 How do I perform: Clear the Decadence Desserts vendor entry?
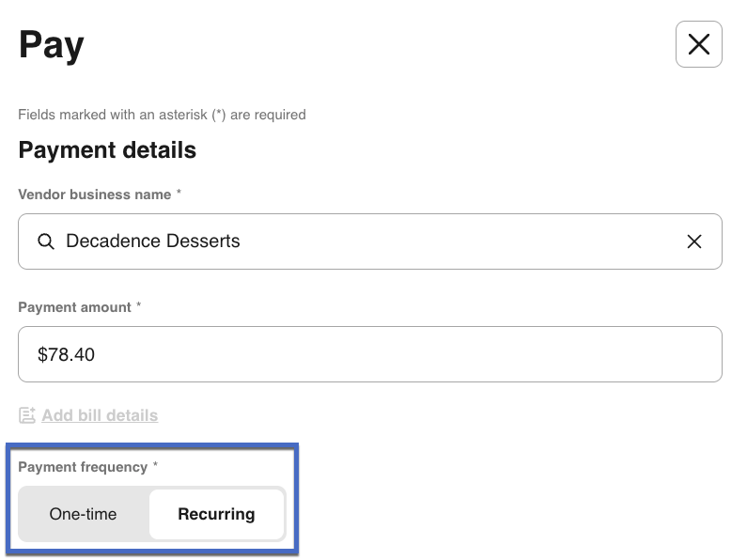(x=693, y=241)
